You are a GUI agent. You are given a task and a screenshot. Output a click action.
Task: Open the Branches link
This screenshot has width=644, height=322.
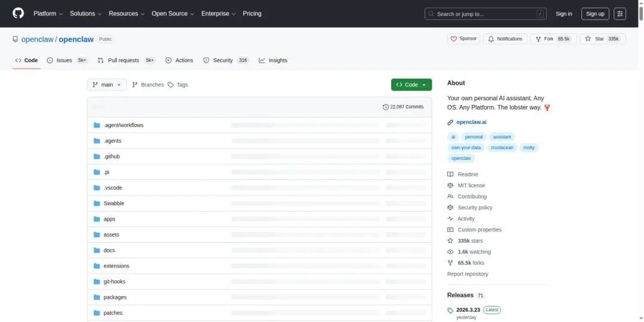(x=148, y=85)
